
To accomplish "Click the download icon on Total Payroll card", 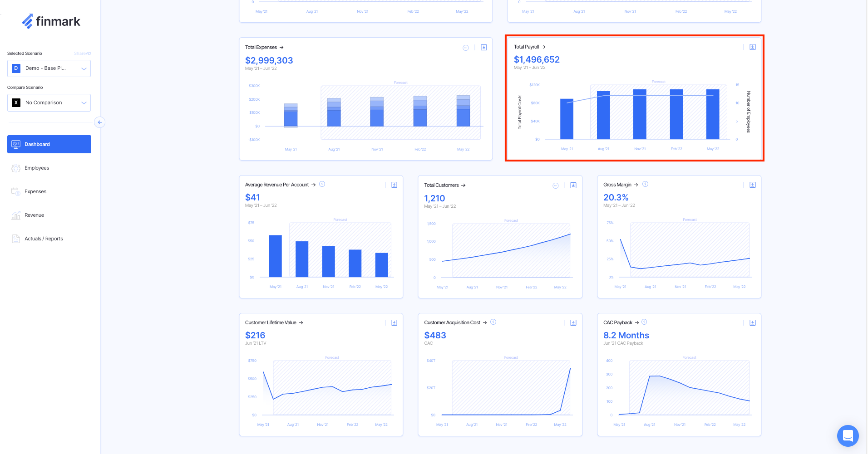I will coord(752,47).
